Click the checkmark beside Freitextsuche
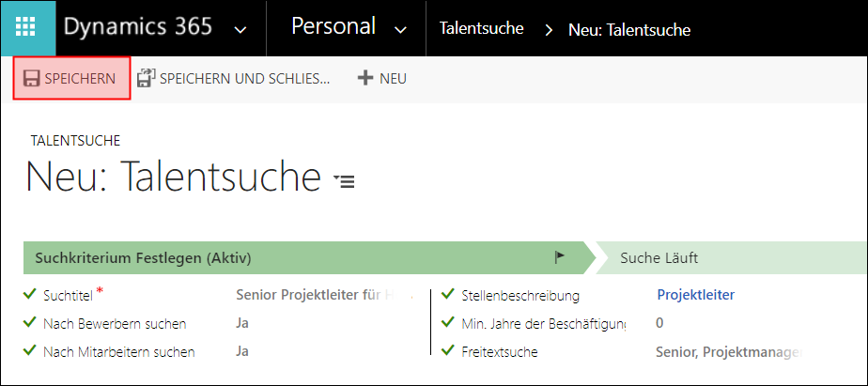868x386 pixels. 448,351
